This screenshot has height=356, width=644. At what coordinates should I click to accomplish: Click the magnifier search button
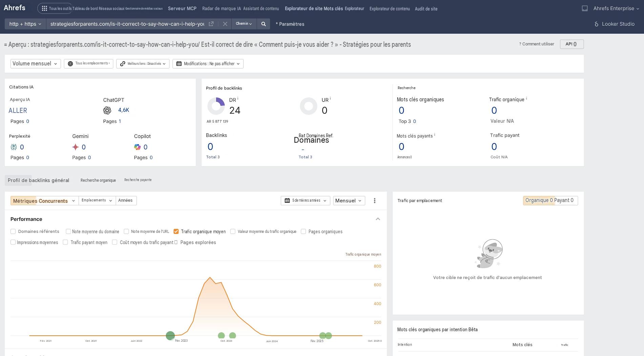point(264,24)
